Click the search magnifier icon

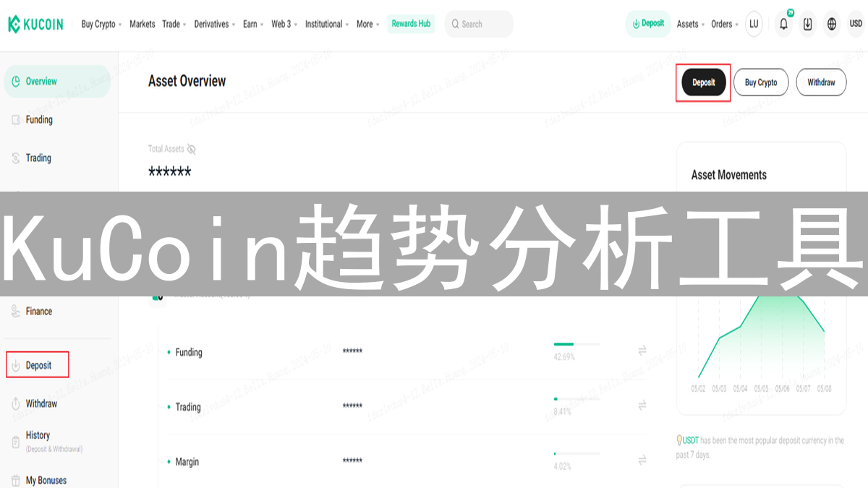tap(455, 24)
